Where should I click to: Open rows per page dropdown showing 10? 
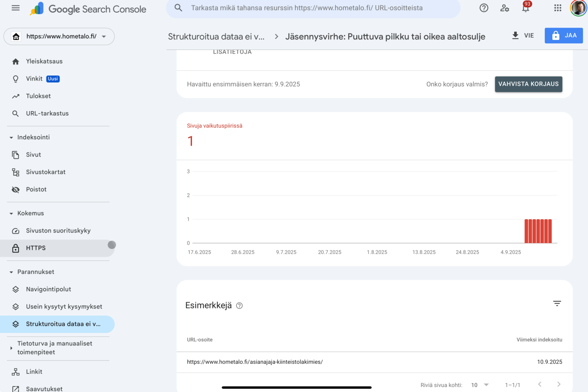pos(480,385)
